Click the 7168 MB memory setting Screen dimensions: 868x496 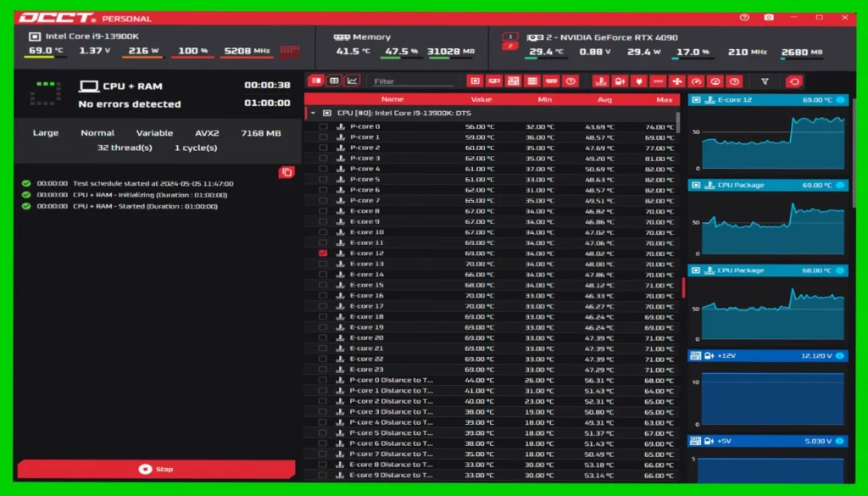pyautogui.click(x=261, y=133)
